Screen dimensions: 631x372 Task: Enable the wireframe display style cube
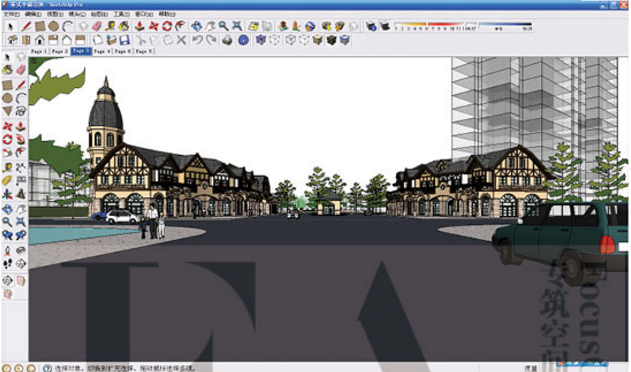(274, 40)
